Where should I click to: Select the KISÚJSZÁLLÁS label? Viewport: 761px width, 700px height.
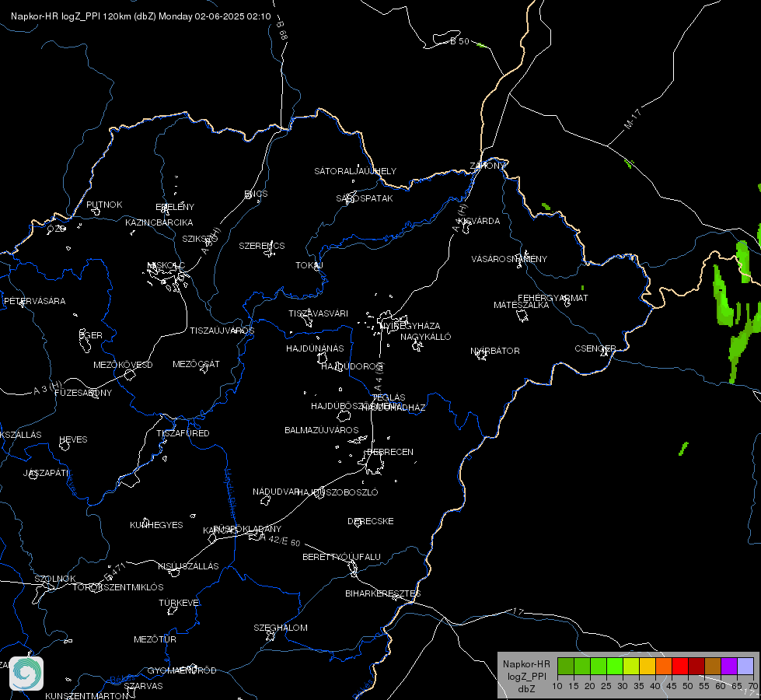(188, 566)
